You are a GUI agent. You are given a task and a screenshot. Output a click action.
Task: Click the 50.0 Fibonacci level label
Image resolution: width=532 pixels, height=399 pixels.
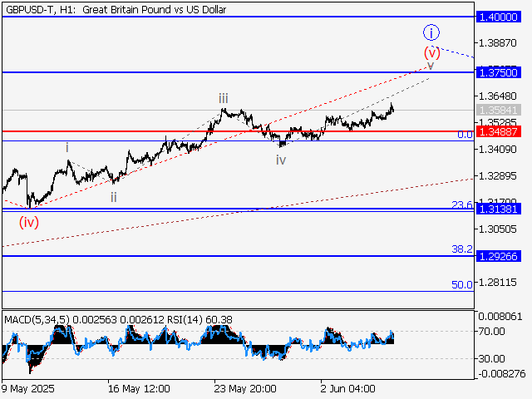point(461,284)
